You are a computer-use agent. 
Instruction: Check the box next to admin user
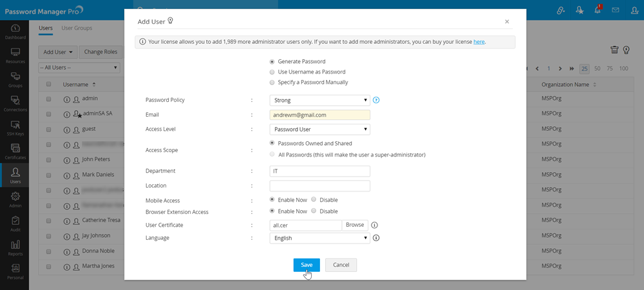pyautogui.click(x=48, y=99)
